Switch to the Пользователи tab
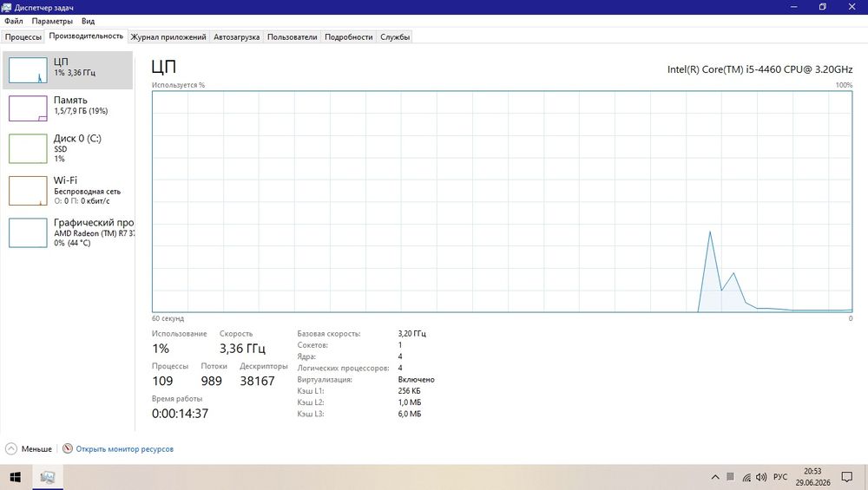 click(x=293, y=37)
